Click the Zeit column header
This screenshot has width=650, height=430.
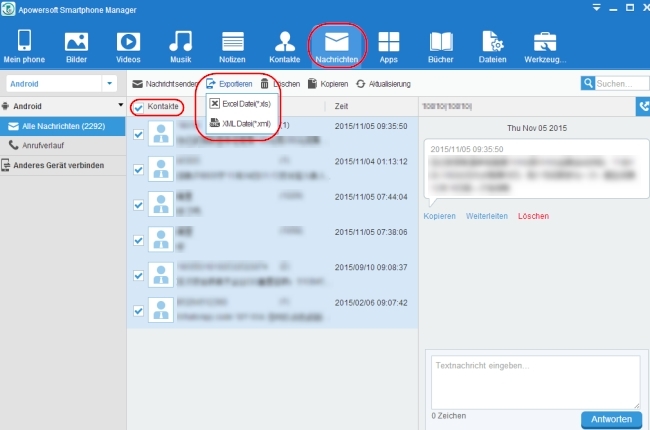[342, 107]
